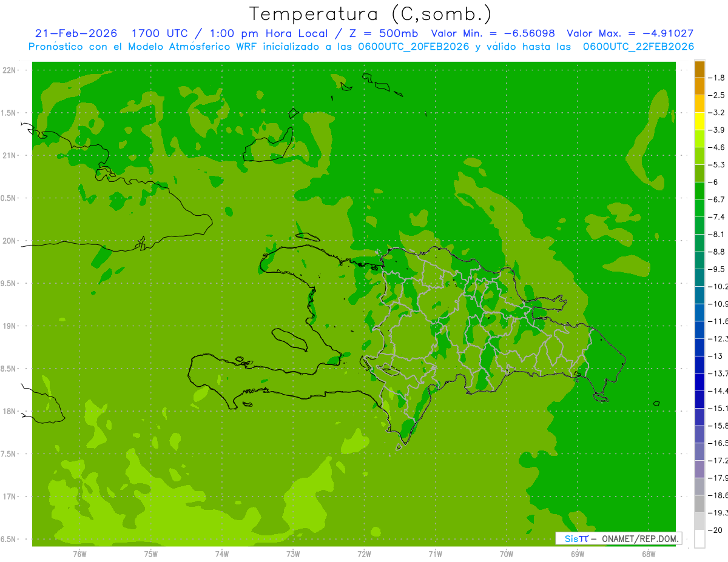The image size is (728, 562).
Task: Click the "76W" longitude label
Action: tap(79, 554)
